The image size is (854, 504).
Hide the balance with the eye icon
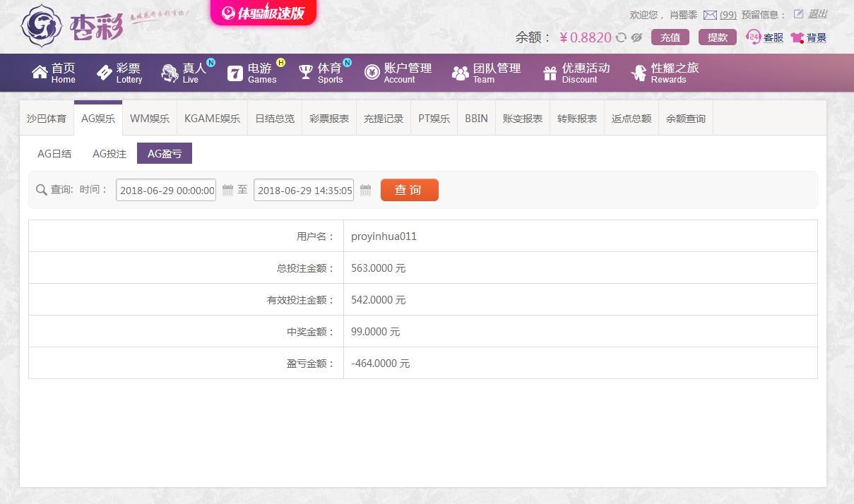(636, 37)
